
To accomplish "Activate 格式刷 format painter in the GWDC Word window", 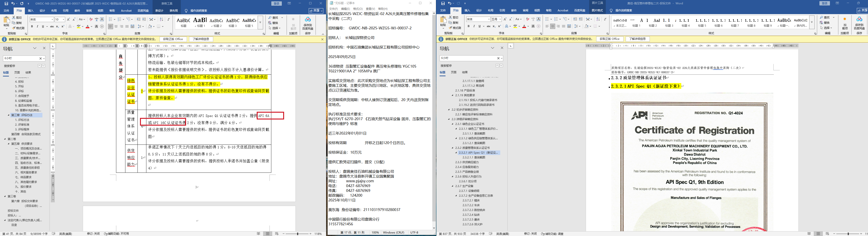I will (x=18, y=28).
